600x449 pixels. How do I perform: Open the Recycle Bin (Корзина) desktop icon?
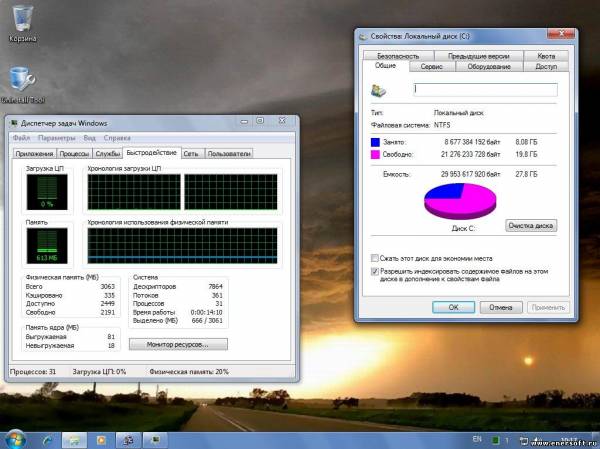(22, 24)
